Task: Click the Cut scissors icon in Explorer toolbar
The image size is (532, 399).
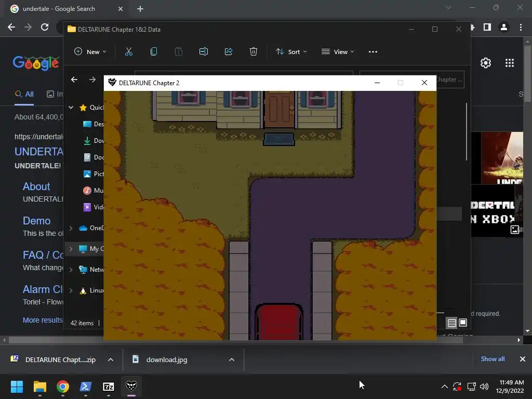Action: click(x=129, y=51)
